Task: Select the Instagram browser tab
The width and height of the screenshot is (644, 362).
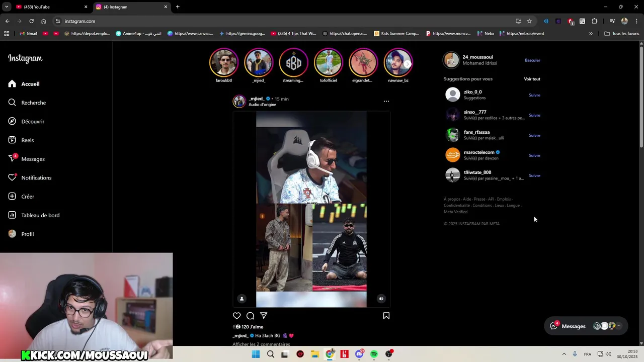Action: point(131,7)
